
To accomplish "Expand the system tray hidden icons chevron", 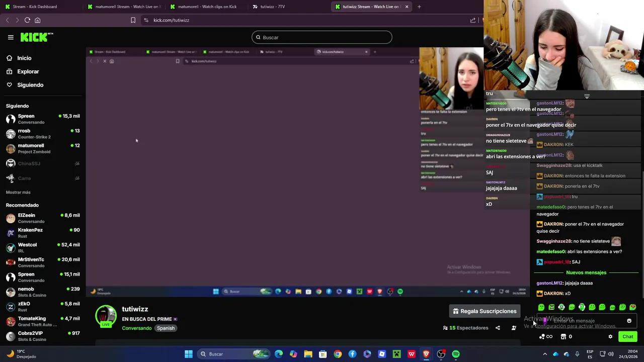I will 545,354.
